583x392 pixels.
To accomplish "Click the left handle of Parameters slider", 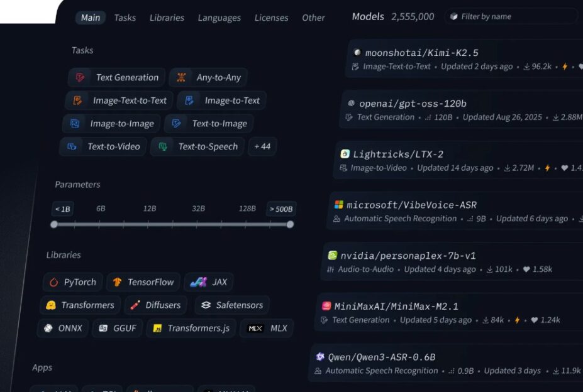I will pyautogui.click(x=54, y=224).
